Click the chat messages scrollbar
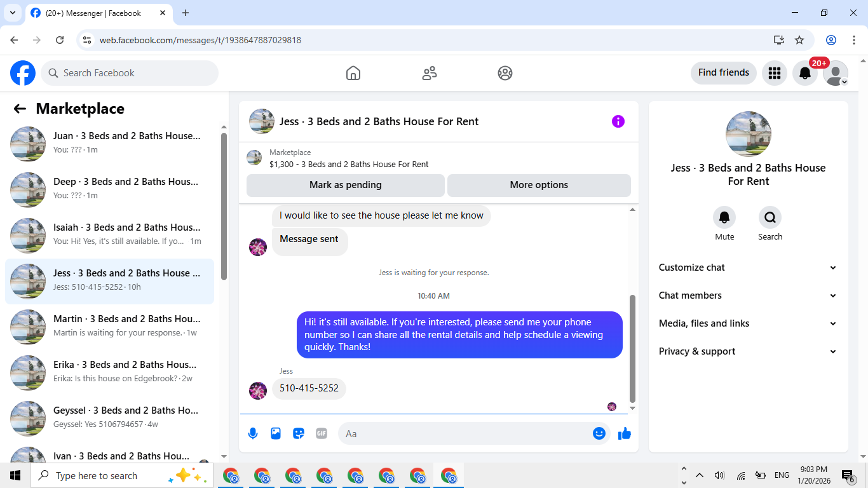868x488 pixels. (632, 348)
